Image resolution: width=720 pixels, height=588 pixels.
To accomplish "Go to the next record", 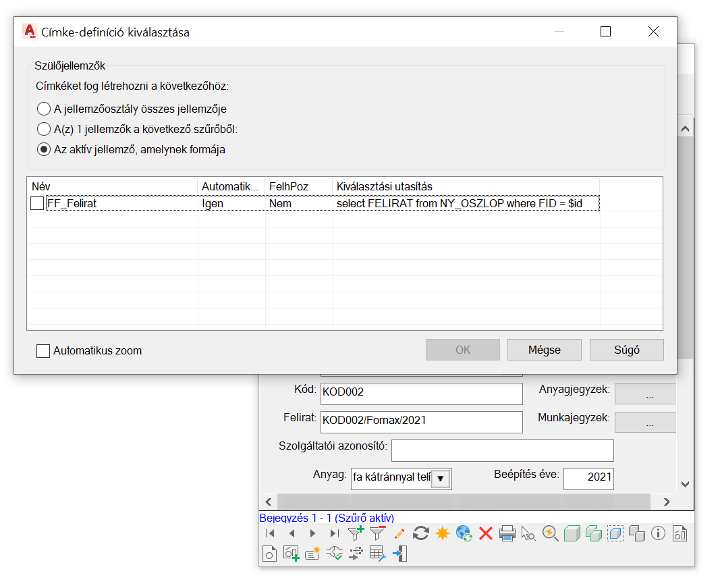I will pos(312,533).
